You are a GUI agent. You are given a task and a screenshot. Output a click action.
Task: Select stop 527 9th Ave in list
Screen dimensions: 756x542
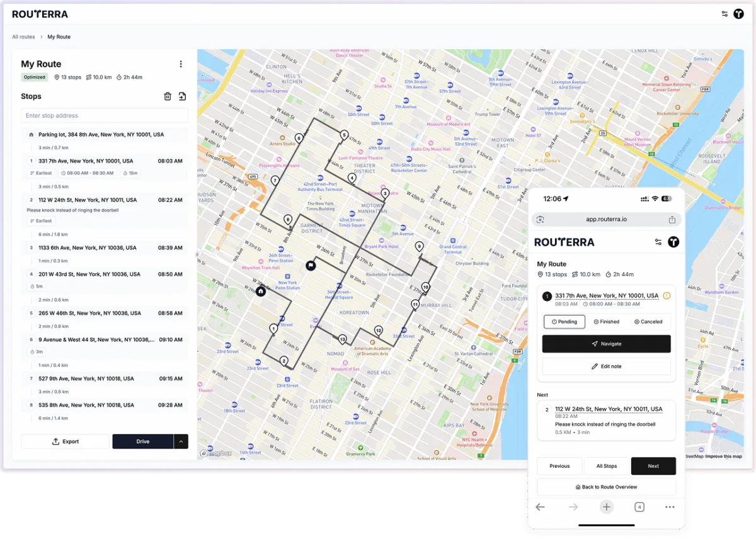(x=105, y=379)
